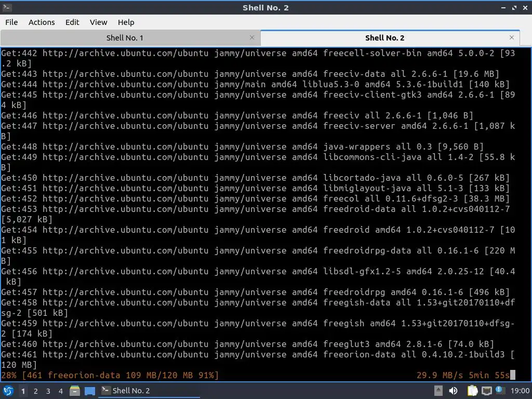Switch to the Shell No. 1 tab
This screenshot has height=399, width=532.
coord(125,37)
